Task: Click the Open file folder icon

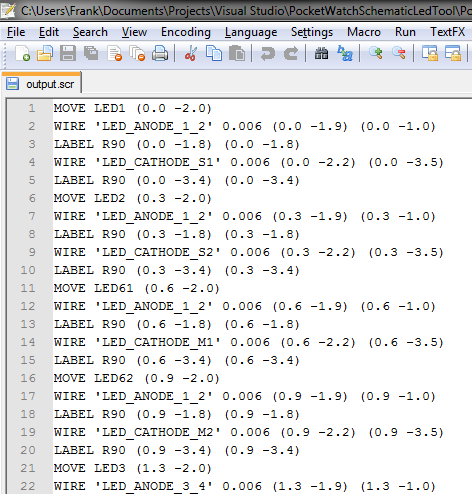Action: click(x=45, y=53)
